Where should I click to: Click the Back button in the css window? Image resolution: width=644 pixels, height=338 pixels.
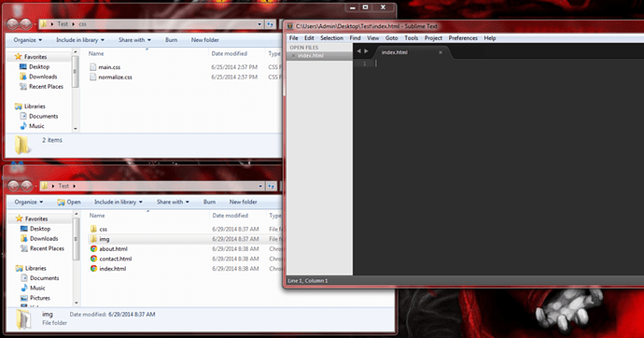pyautogui.click(x=12, y=24)
